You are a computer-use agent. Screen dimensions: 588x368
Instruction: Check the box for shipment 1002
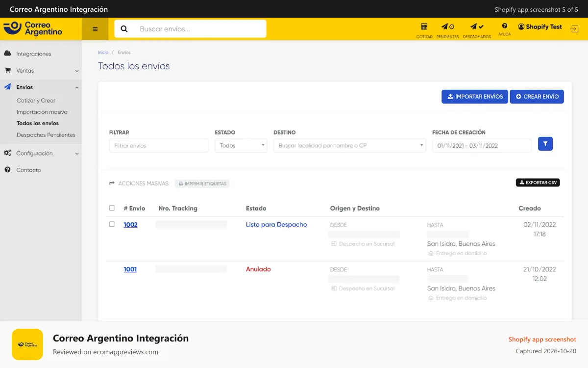pos(112,224)
